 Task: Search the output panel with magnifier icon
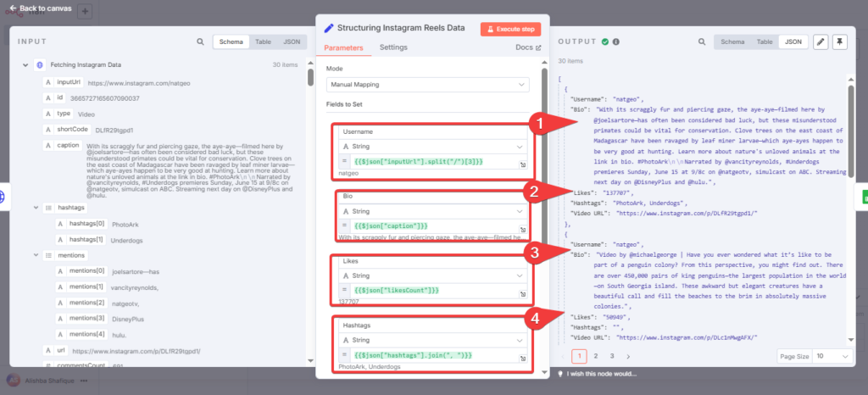tap(701, 42)
